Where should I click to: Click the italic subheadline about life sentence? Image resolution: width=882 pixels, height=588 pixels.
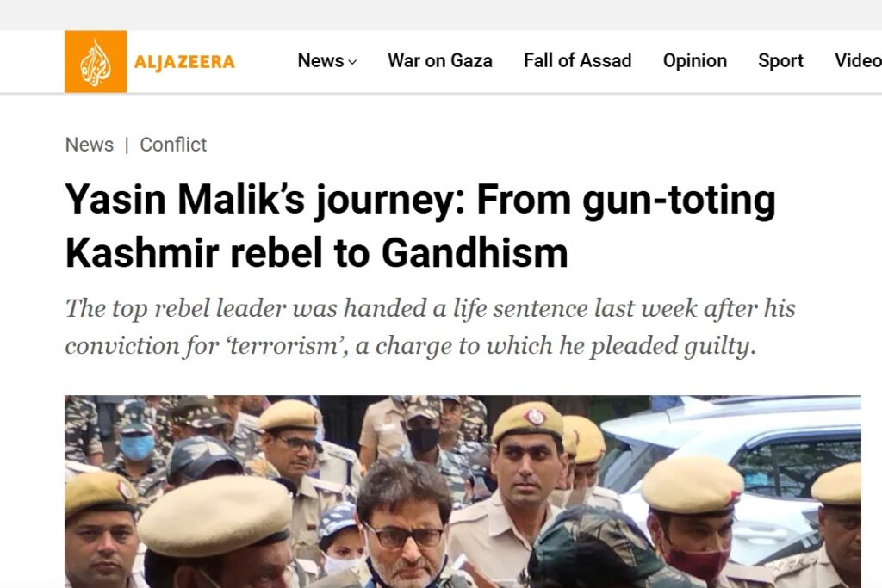[430, 327]
